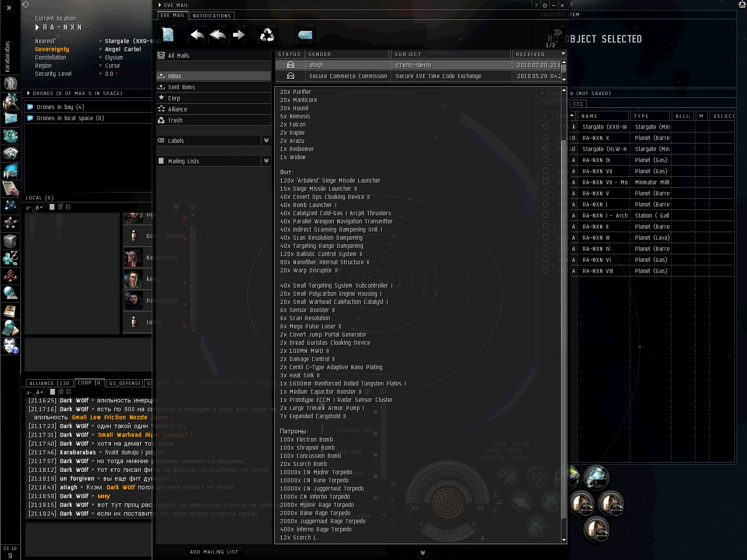Open EVE Mail window help button
Viewport: 747px width, 560px height.
(x=536, y=5)
